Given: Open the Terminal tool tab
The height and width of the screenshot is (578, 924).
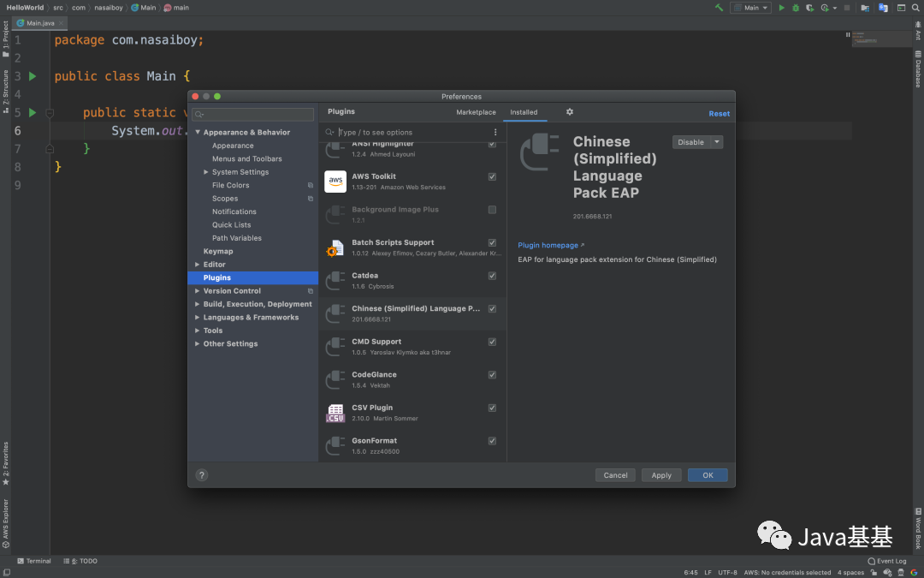Looking at the screenshot, I should (x=34, y=561).
